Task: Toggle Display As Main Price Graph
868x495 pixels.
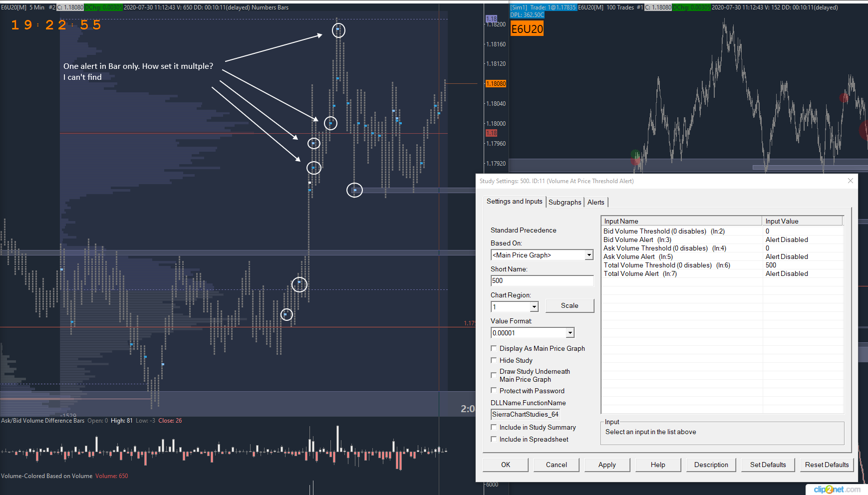Action: 494,348
